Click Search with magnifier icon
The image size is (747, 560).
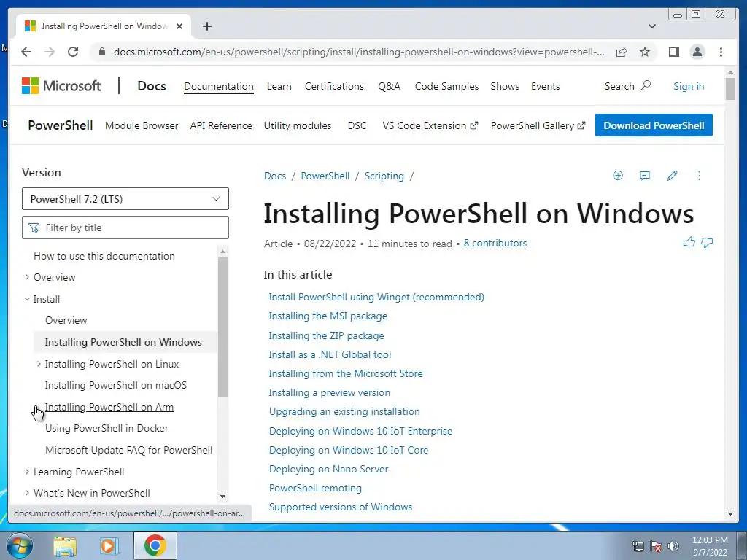click(x=627, y=86)
